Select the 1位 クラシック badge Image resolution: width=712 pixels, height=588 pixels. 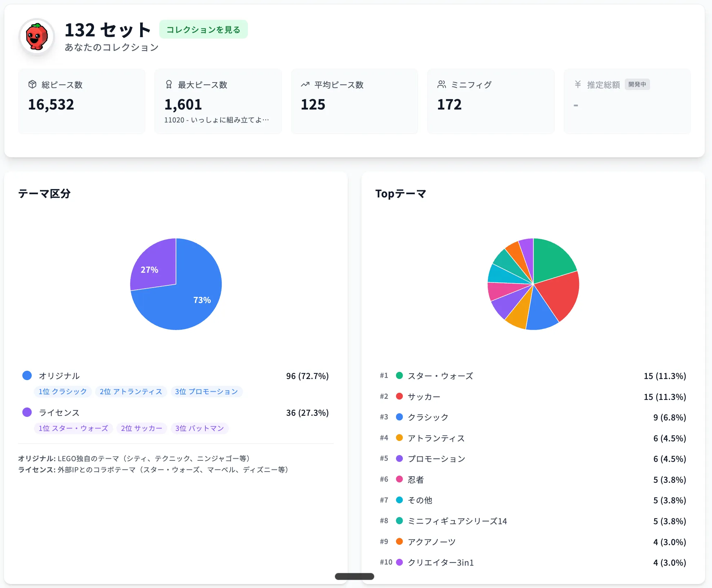tap(63, 391)
